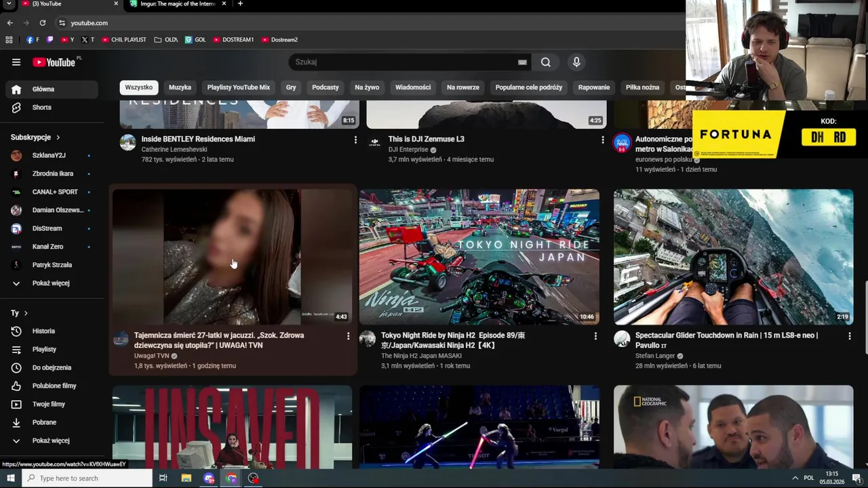The image size is (868, 488).
Task: Open Do obejrzenia watch later
Action: click(52, 367)
